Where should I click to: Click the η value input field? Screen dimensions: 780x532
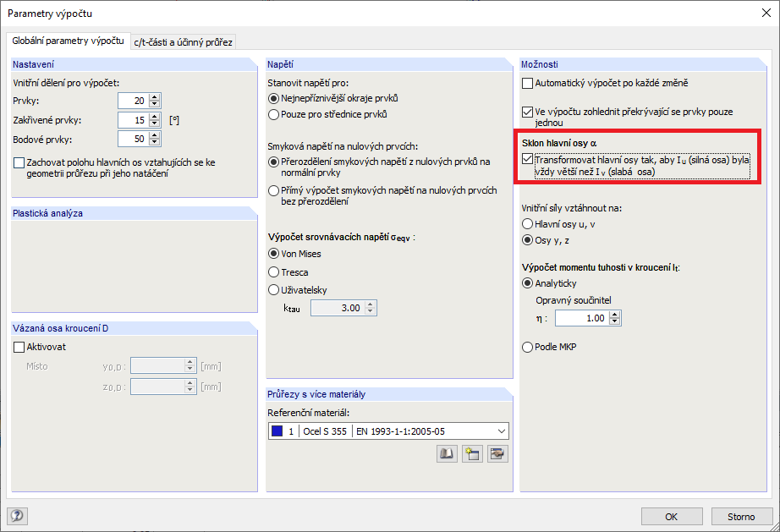click(x=583, y=318)
